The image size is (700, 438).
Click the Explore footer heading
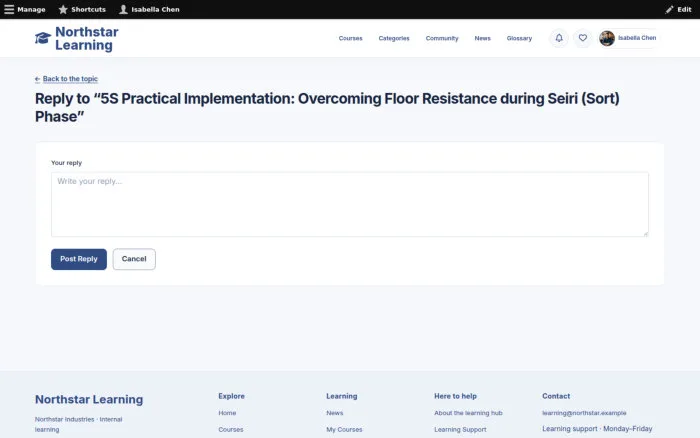pos(231,396)
